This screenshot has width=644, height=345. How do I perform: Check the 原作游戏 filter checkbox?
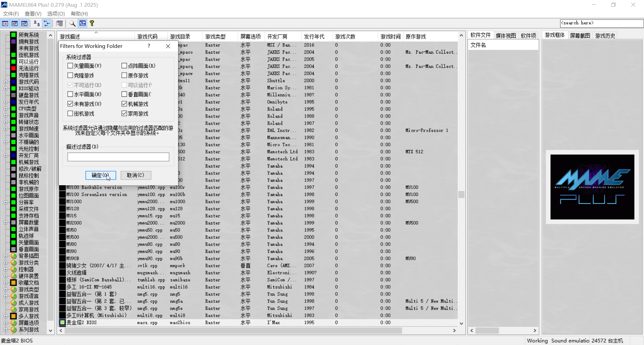coord(124,75)
